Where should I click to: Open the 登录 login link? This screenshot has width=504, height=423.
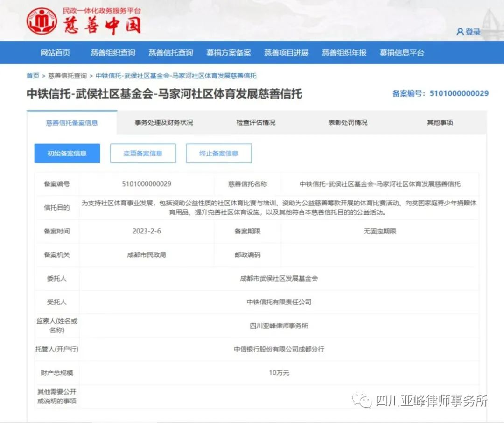click(x=473, y=32)
